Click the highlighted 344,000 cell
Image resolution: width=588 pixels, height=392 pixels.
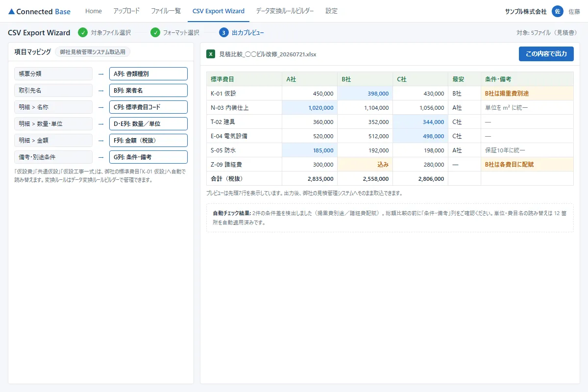(420, 122)
